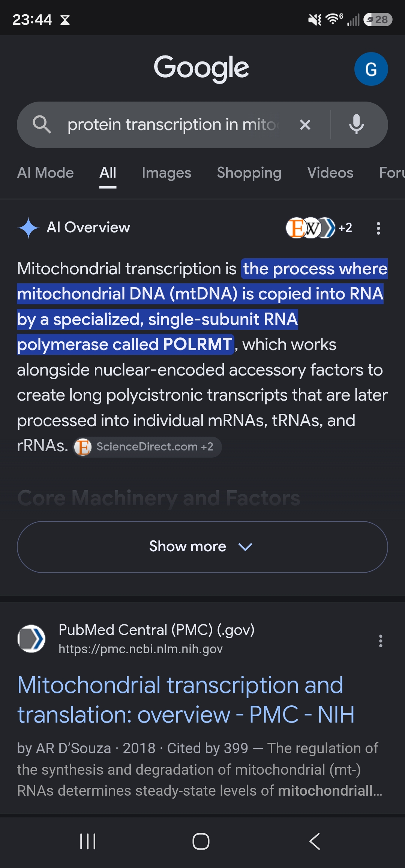
Task: Tap the chevron beside Show more
Action: (x=246, y=547)
